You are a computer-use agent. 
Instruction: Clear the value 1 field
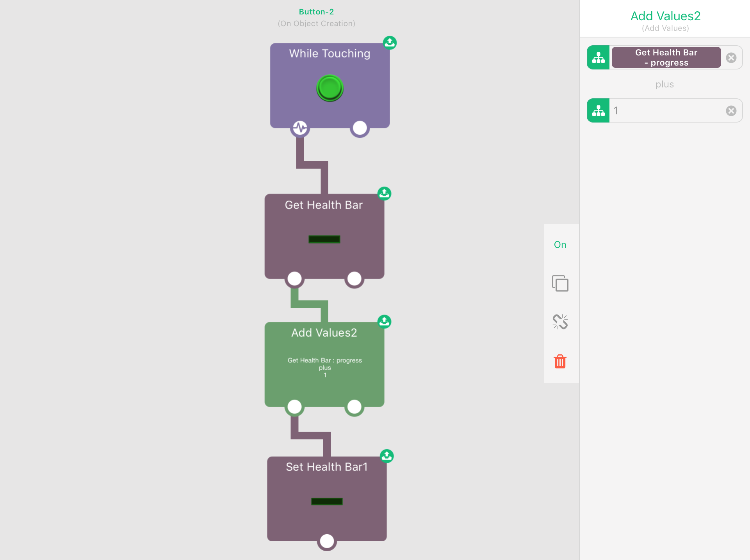pyautogui.click(x=731, y=111)
